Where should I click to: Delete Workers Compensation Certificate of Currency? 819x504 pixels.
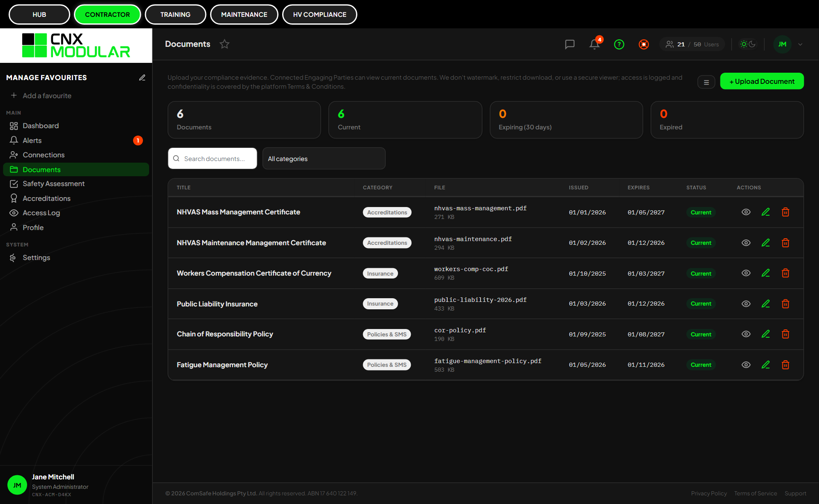click(785, 273)
